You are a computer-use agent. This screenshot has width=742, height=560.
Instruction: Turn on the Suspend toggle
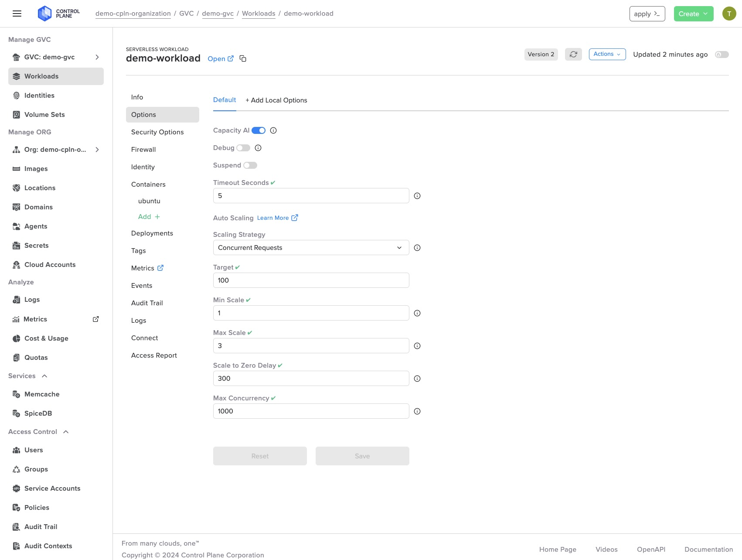[250, 165]
